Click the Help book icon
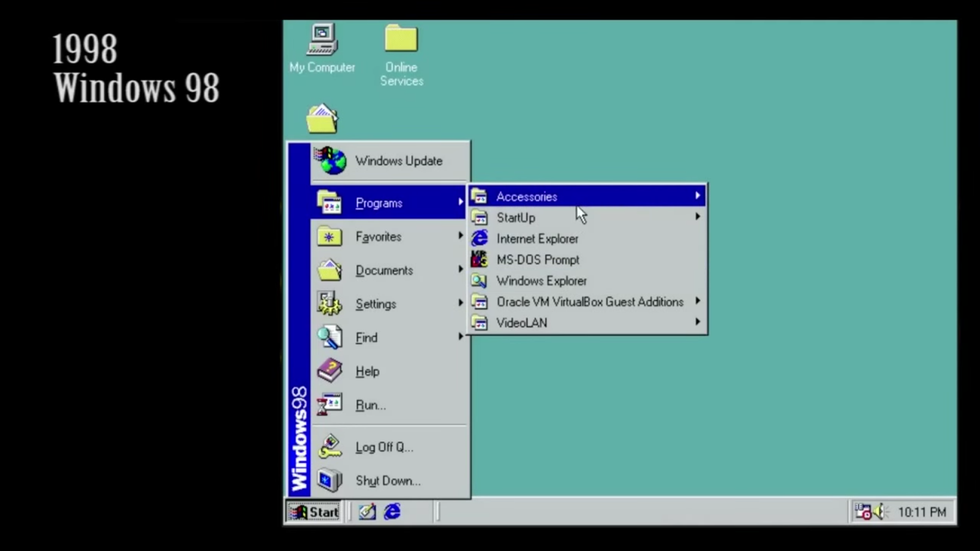Screen dimensions: 980x551 click(330, 371)
